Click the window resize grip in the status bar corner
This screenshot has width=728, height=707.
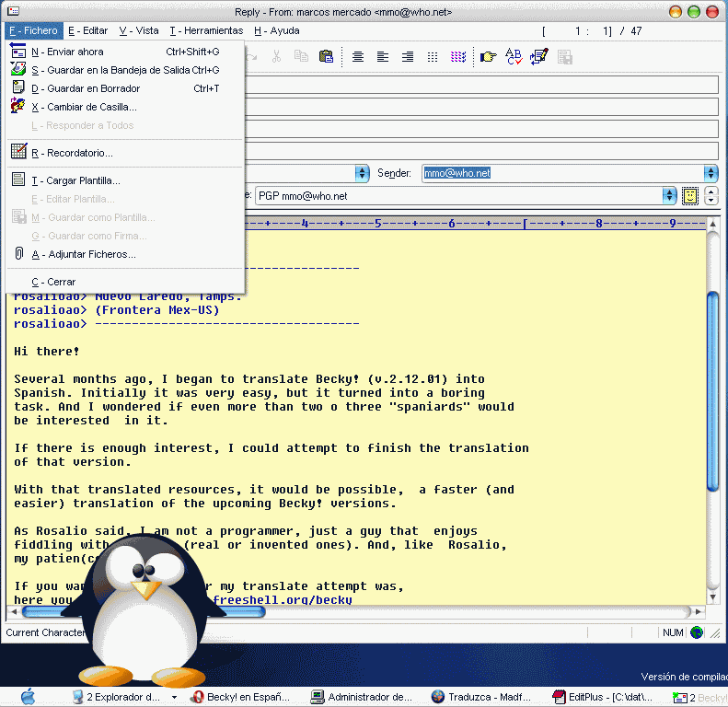coord(715,633)
